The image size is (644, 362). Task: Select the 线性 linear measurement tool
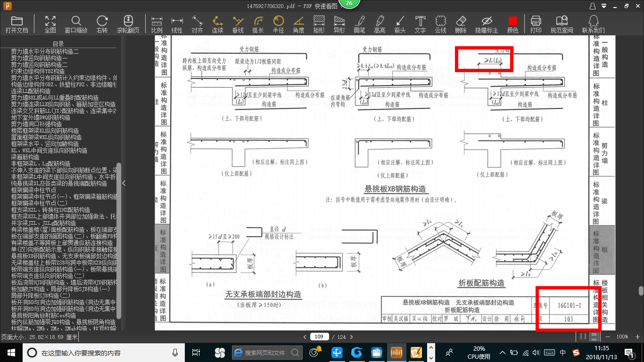(x=177, y=24)
